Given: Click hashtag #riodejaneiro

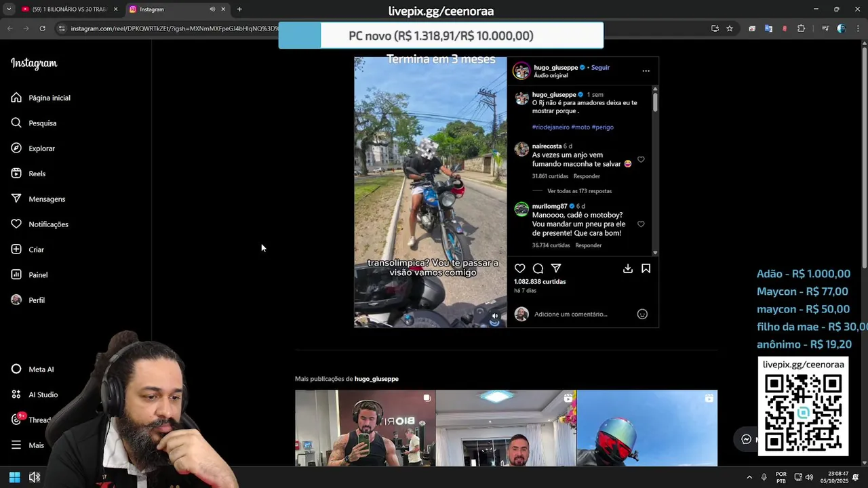Looking at the screenshot, I should pyautogui.click(x=551, y=127).
